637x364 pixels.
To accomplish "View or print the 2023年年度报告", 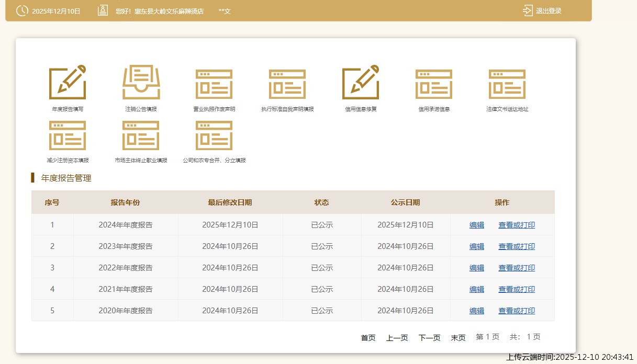I will 517,246.
